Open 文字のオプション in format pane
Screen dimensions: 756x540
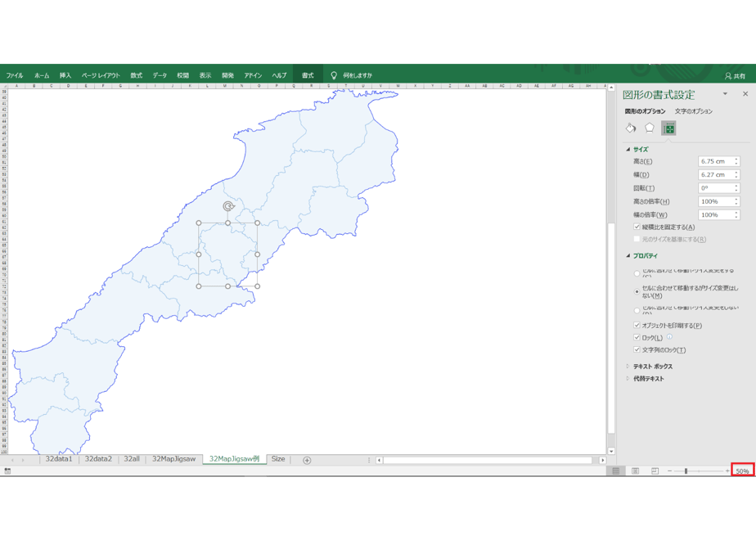(693, 111)
